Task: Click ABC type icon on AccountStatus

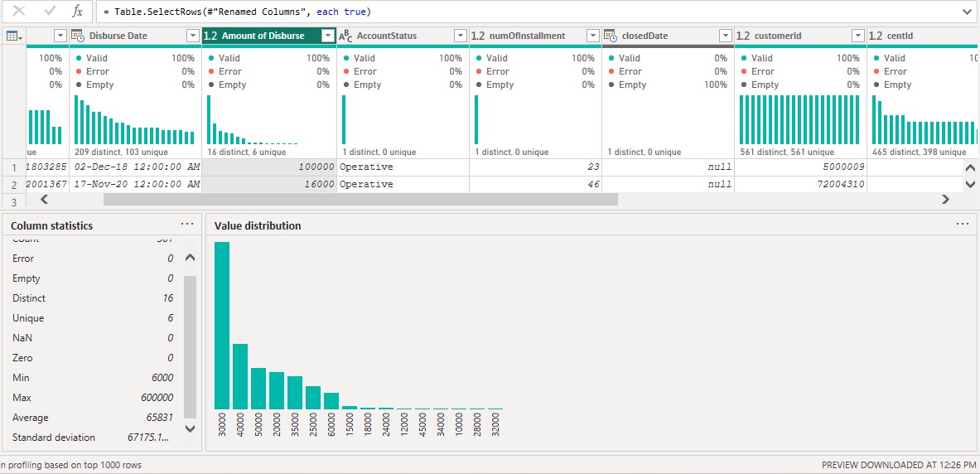Action: 345,36
